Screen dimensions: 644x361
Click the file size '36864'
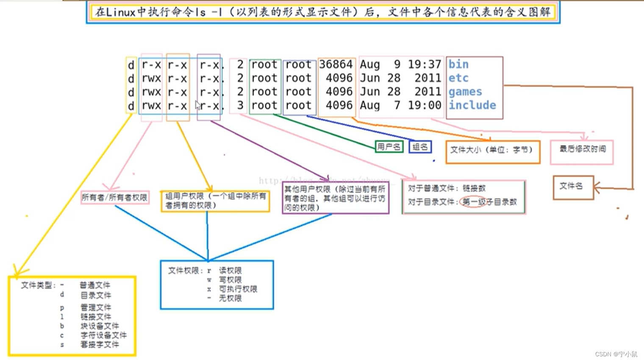336,64
